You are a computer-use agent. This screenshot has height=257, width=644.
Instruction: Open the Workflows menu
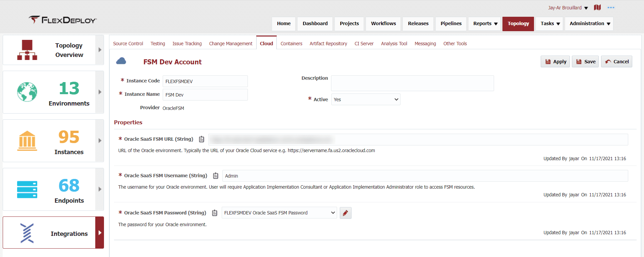click(383, 24)
